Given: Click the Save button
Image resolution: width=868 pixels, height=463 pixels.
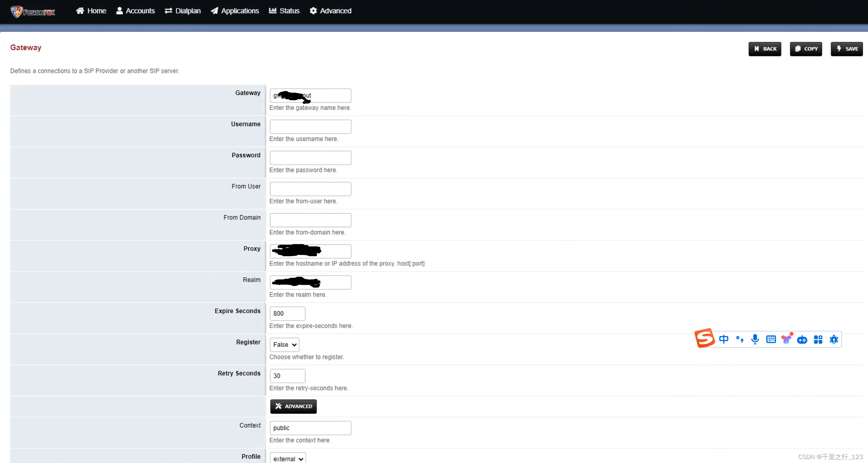Looking at the screenshot, I should pos(846,49).
